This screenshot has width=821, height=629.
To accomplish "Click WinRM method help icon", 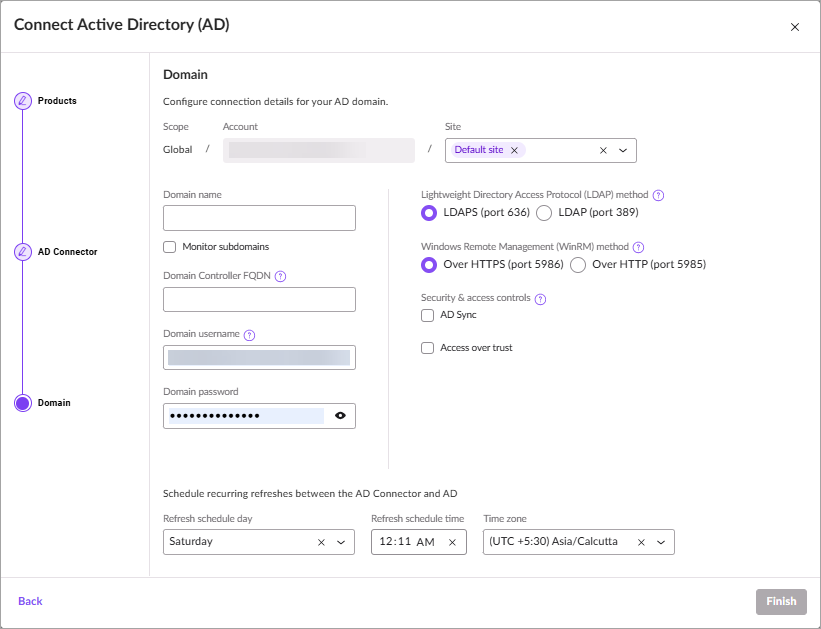I will pos(638,247).
